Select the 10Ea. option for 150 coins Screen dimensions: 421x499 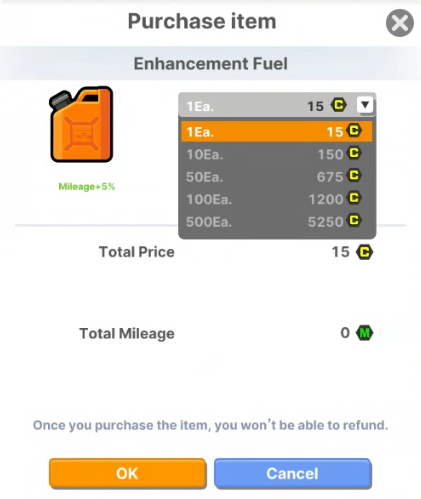[276, 154]
